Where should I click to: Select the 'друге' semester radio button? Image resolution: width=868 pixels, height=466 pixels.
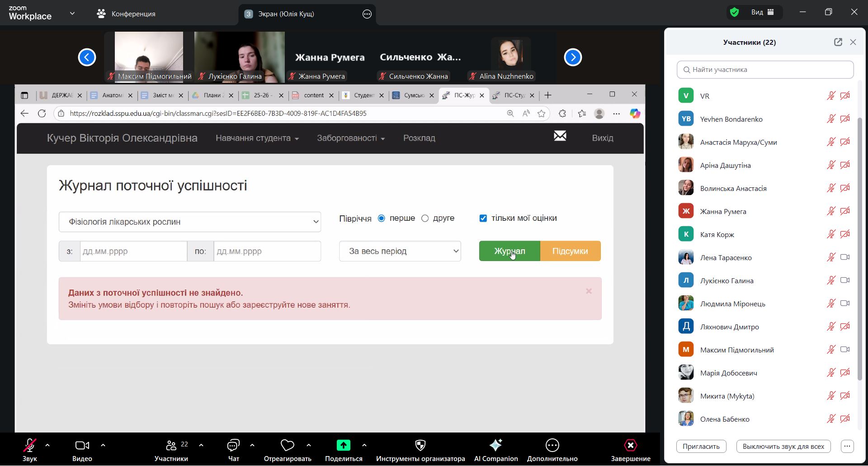tap(425, 219)
